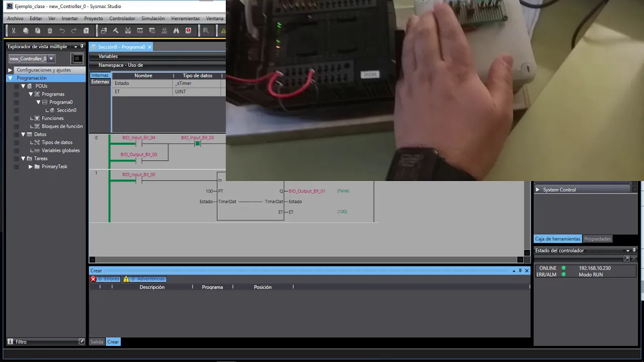
Task: Click the red Troubleshooting alert icon
Action: pyautogui.click(x=188, y=31)
